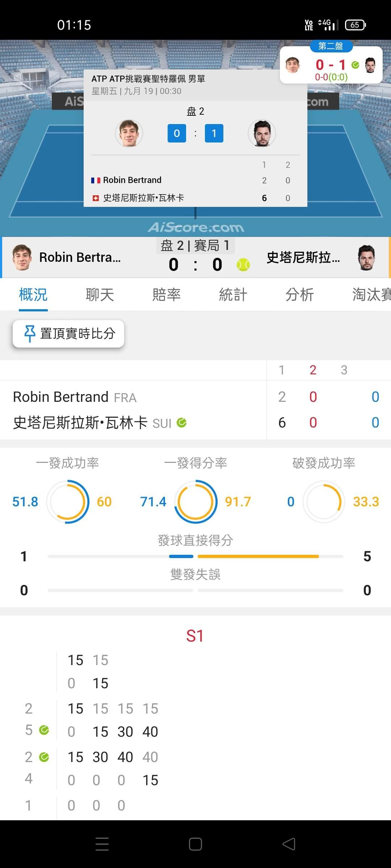
Task: Tap the green check badge beside SUI
Action: pos(182,422)
